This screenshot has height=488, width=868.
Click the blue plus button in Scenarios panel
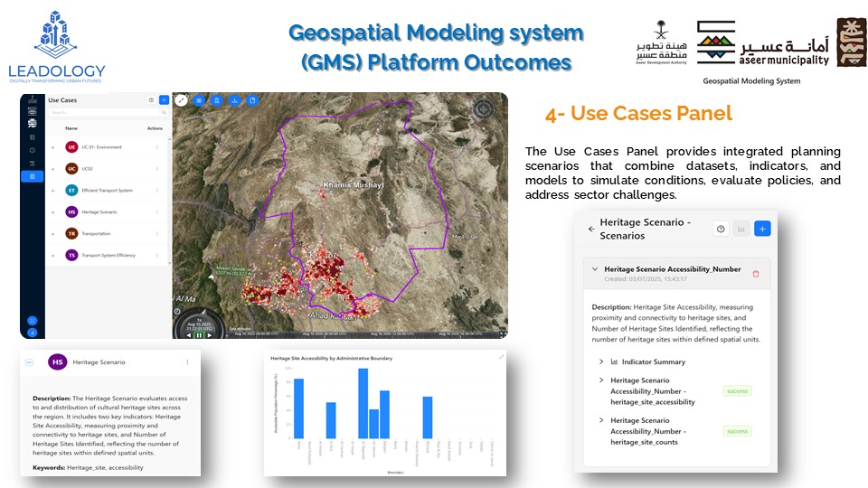[x=762, y=230]
